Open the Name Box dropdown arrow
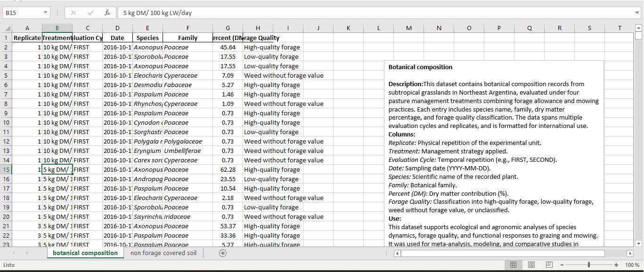644x272 pixels. click(46, 13)
